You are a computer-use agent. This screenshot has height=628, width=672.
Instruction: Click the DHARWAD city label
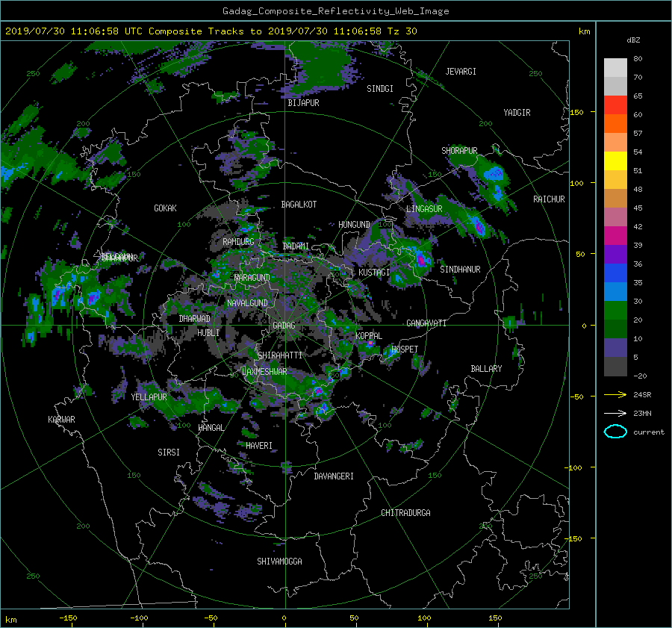pos(195,319)
